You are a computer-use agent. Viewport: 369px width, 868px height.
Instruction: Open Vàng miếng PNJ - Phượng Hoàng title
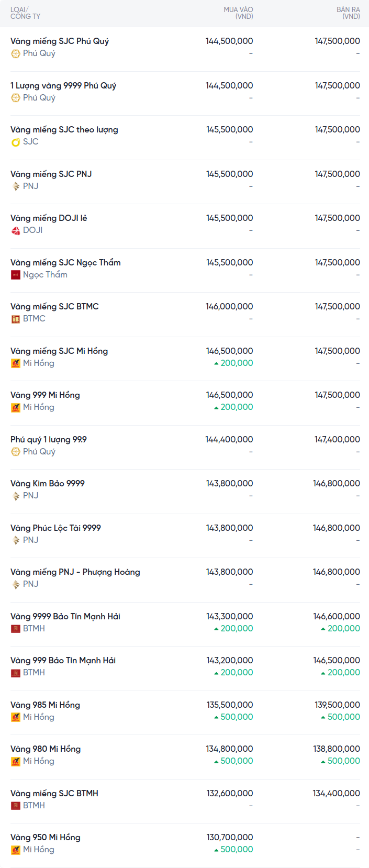[75, 572]
